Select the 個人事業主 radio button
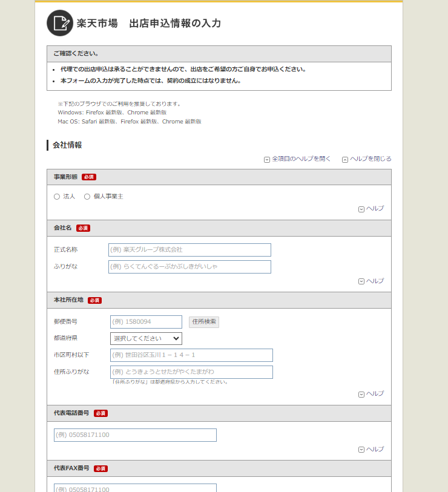 coord(87,197)
